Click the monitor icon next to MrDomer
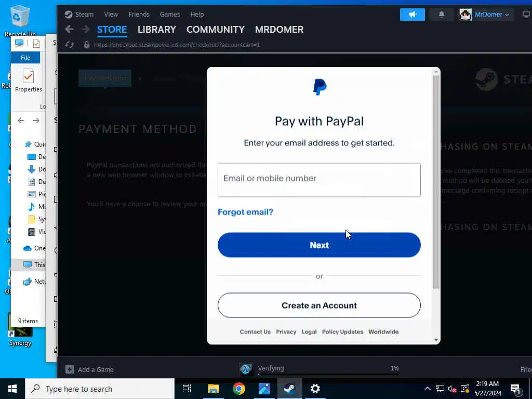 click(x=526, y=14)
